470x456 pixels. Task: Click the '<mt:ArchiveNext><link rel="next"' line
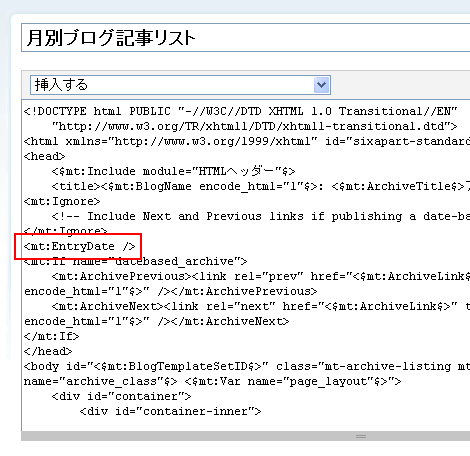click(x=261, y=306)
